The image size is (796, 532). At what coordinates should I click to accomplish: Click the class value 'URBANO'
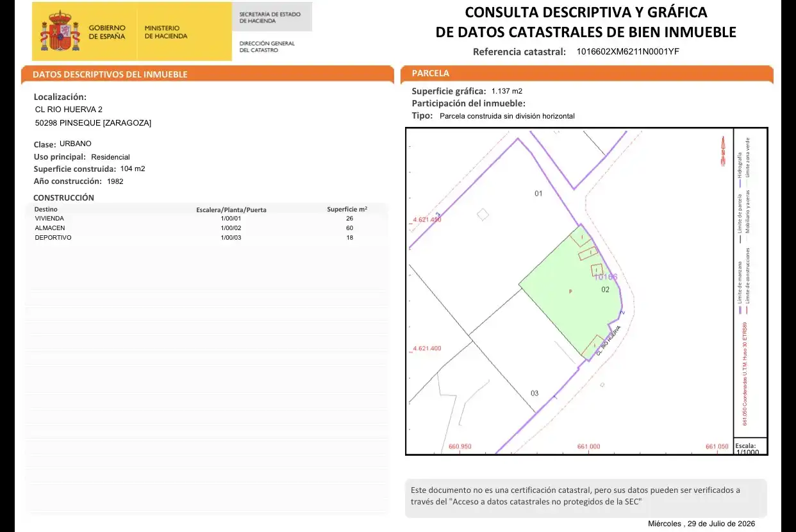click(x=76, y=144)
